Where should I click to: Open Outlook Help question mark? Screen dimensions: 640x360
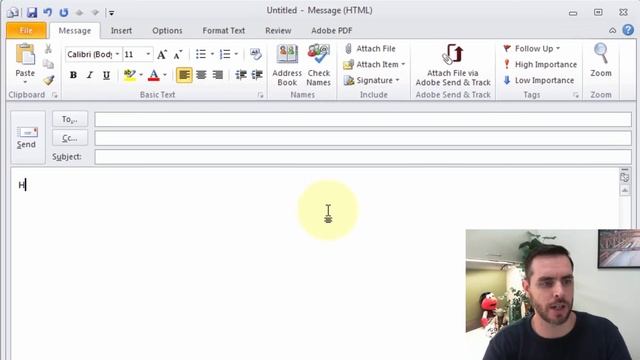click(x=628, y=30)
